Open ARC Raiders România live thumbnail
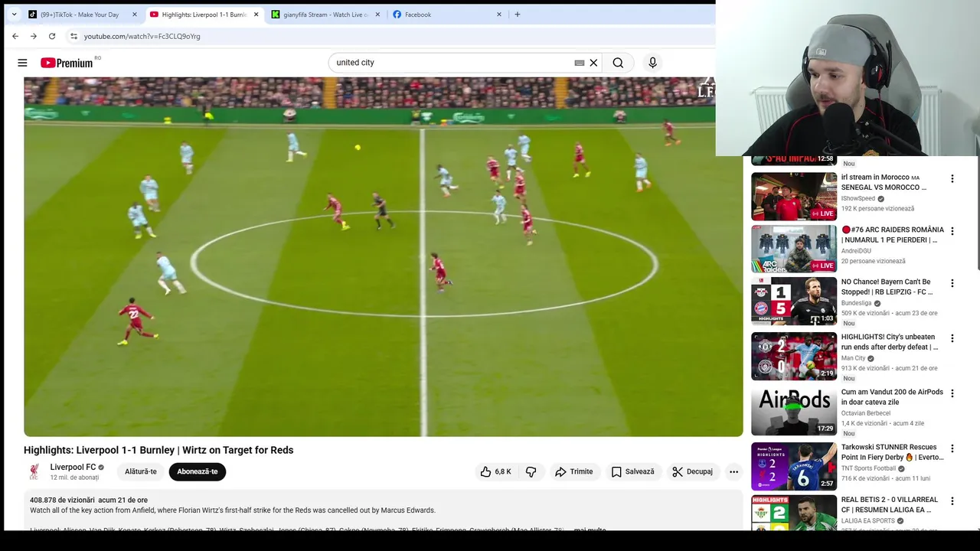980x551 pixels. [794, 249]
